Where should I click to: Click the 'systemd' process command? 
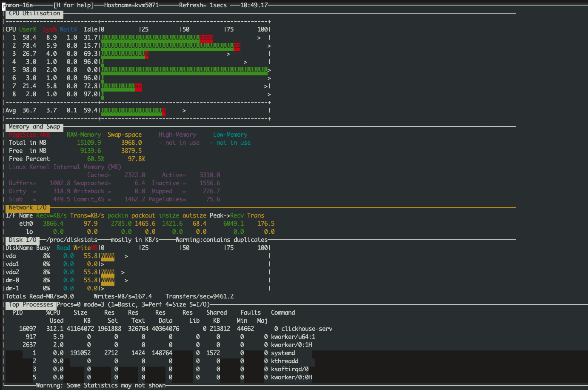pyautogui.click(x=283, y=353)
